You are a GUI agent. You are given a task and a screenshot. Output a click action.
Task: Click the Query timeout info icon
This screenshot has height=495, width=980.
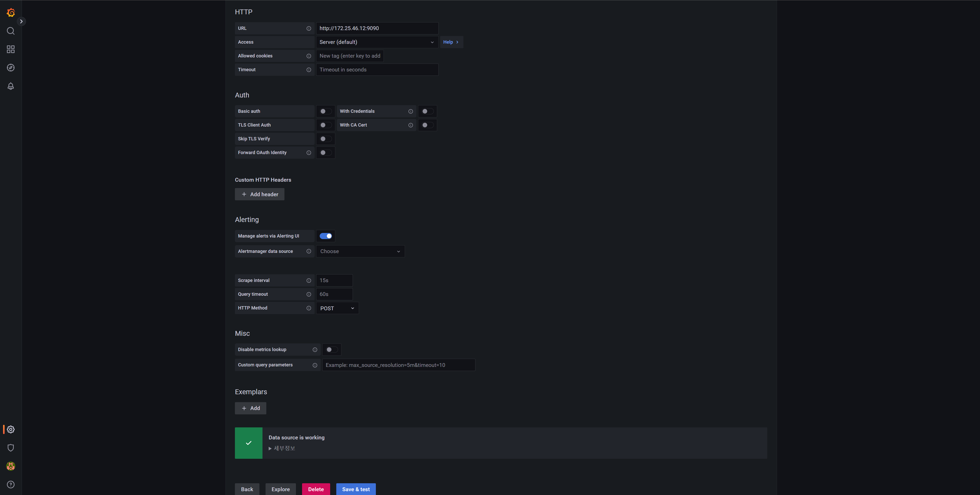click(x=308, y=294)
